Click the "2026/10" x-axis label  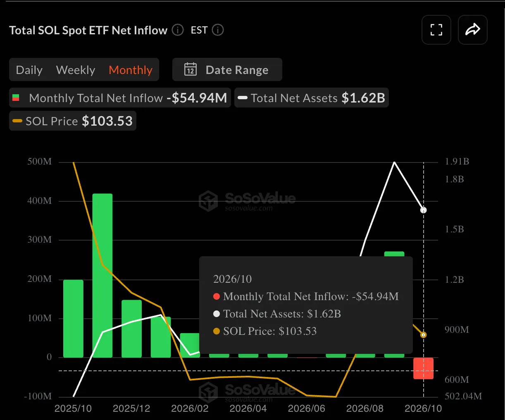point(423,408)
